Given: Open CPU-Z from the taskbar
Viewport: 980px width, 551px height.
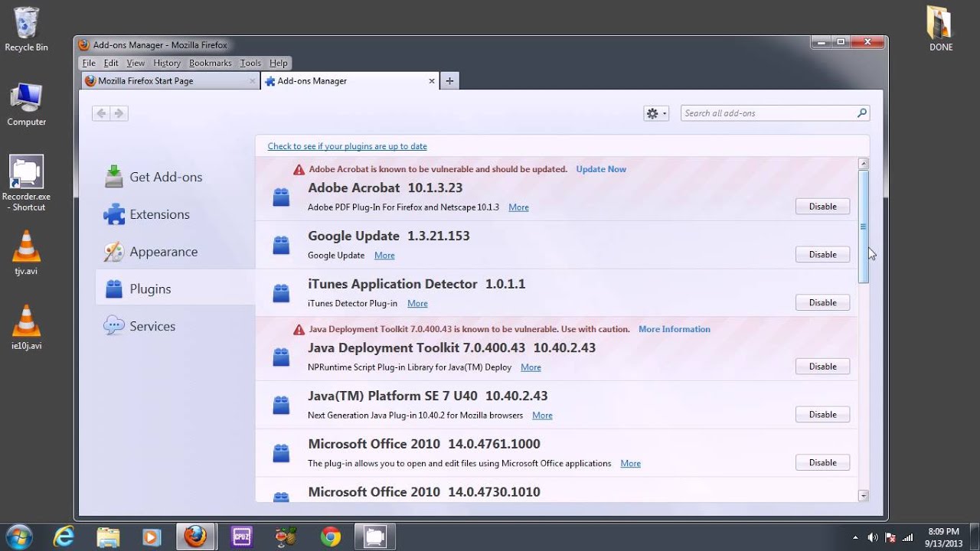Looking at the screenshot, I should (x=242, y=536).
